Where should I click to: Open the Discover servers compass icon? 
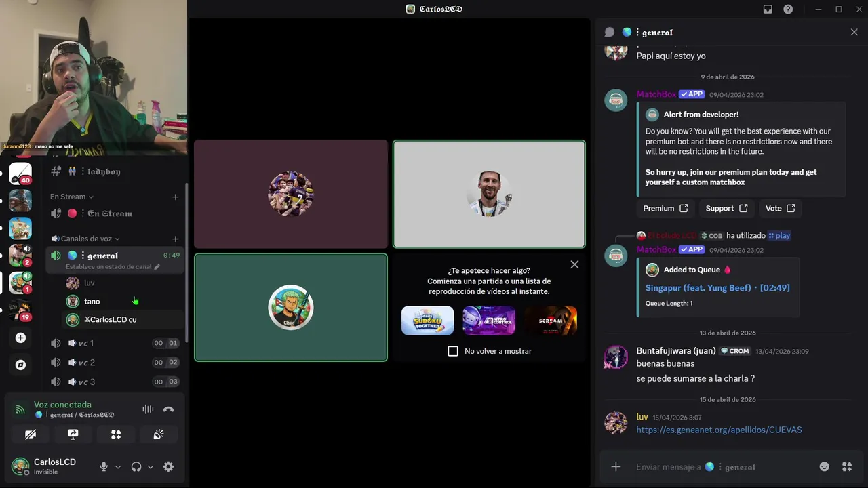tap(20, 365)
